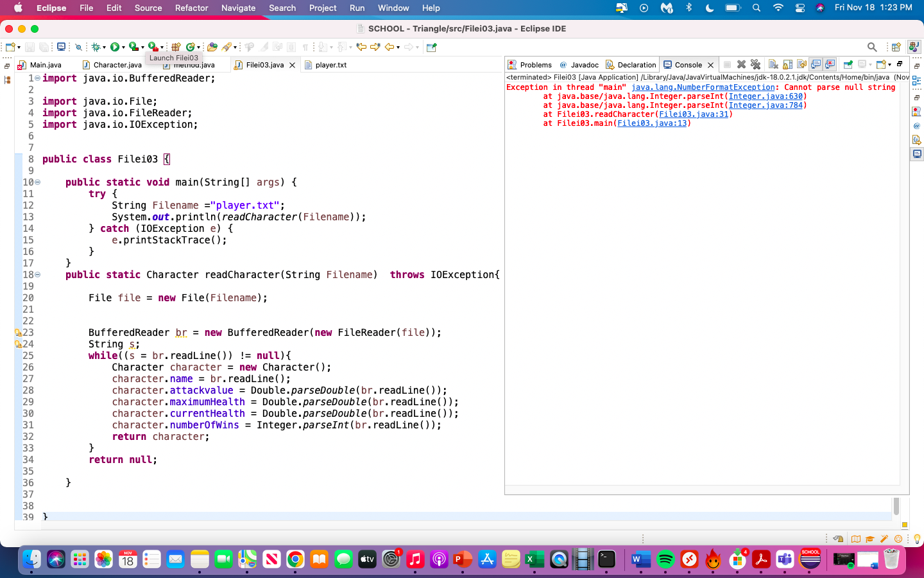This screenshot has height=578, width=924.
Task: Click the warning marker at line 24
Action: coord(19,344)
